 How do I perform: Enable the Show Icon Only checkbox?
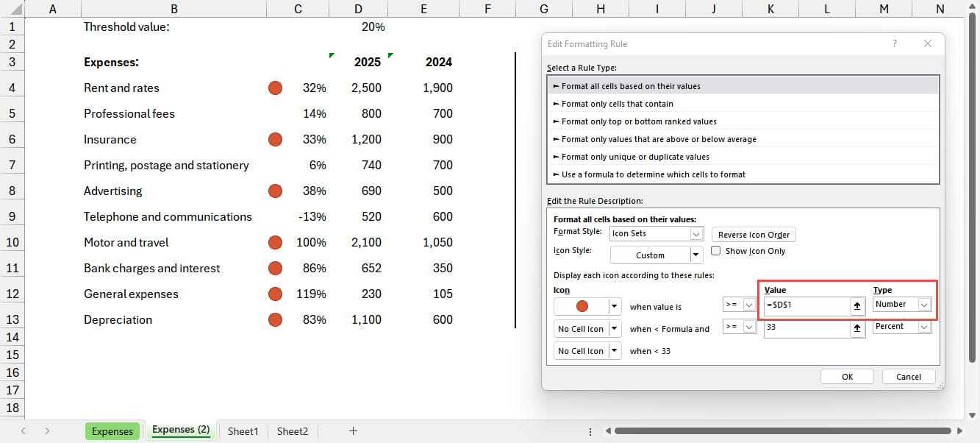716,251
